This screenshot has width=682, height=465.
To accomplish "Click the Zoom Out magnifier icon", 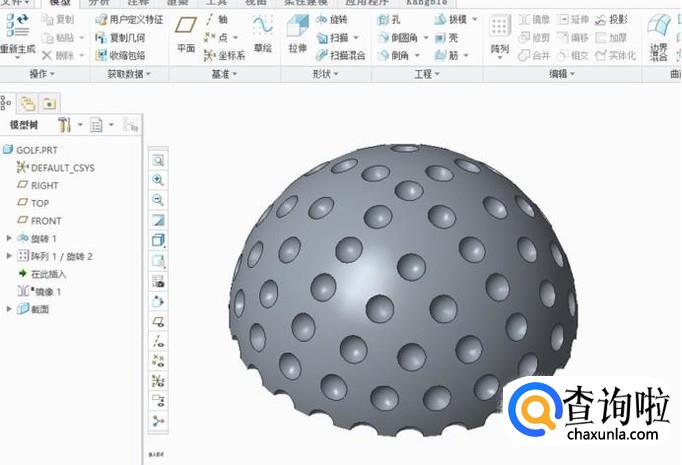I will click(x=158, y=200).
